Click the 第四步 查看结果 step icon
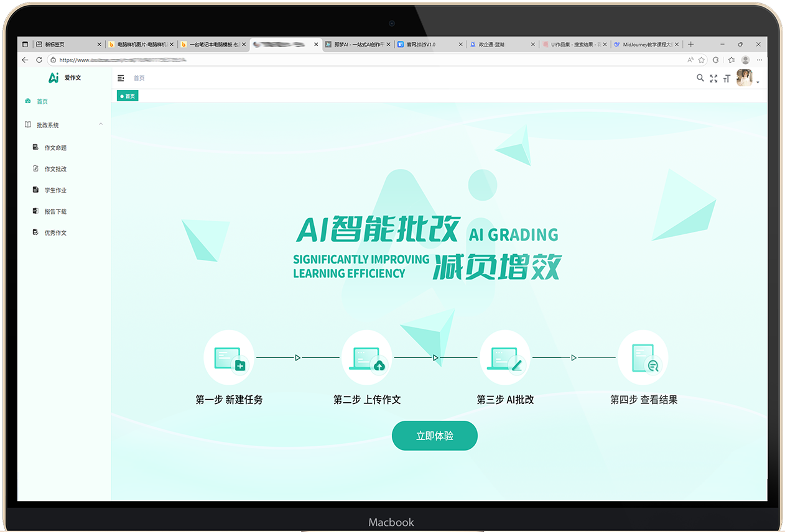 coord(643,358)
